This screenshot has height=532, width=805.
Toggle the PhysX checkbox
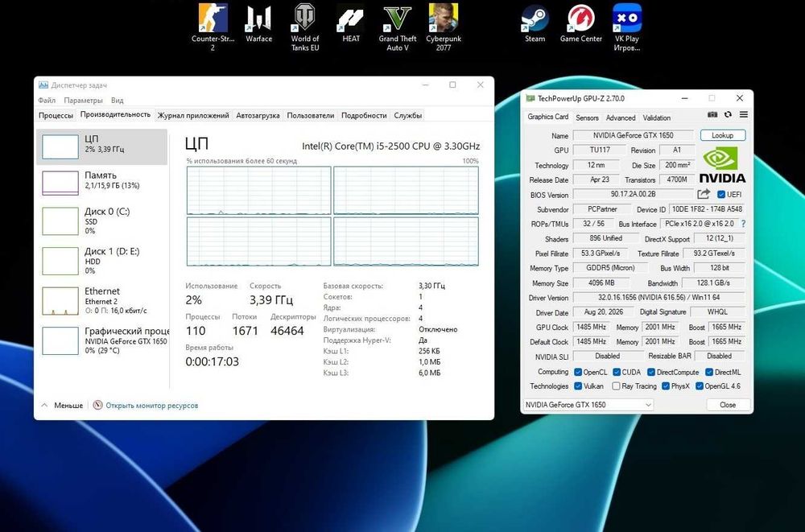point(666,386)
